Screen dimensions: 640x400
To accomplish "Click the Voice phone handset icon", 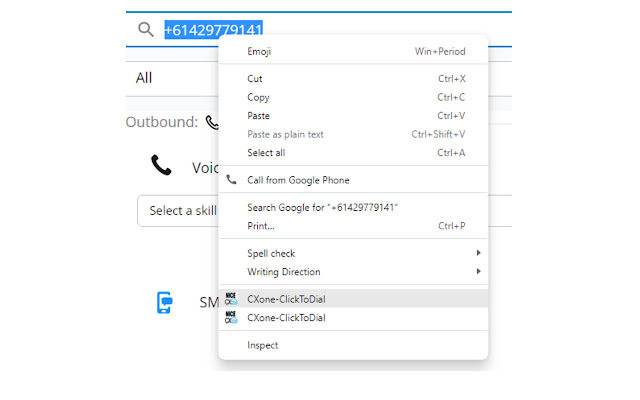I will point(161,166).
